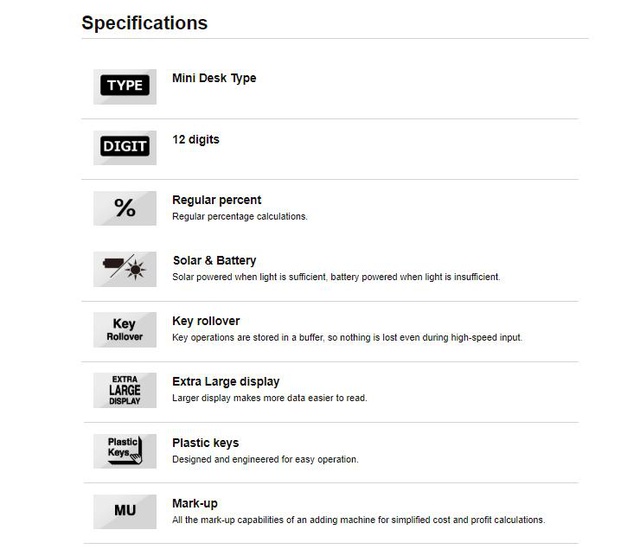Click the key operations buffer description

(347, 338)
